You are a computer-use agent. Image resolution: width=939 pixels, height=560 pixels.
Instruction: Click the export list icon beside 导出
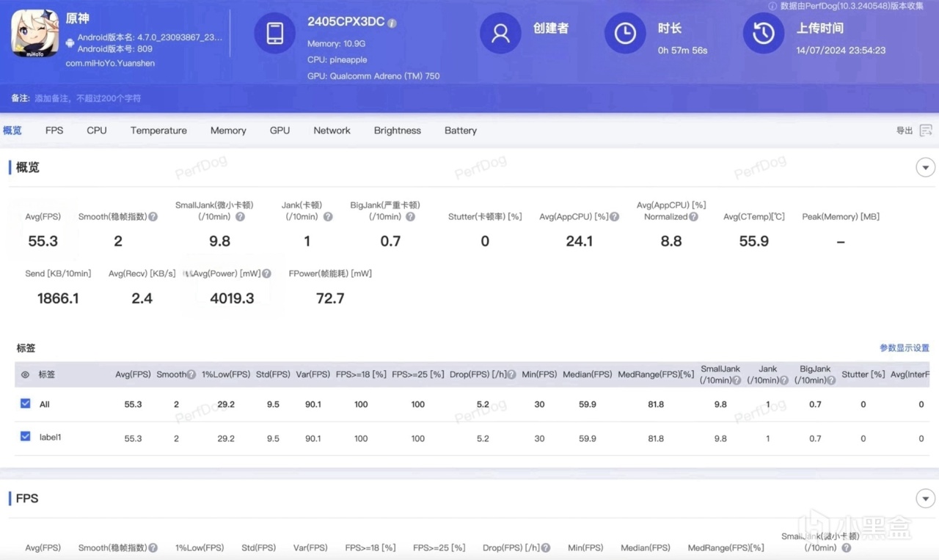(926, 130)
